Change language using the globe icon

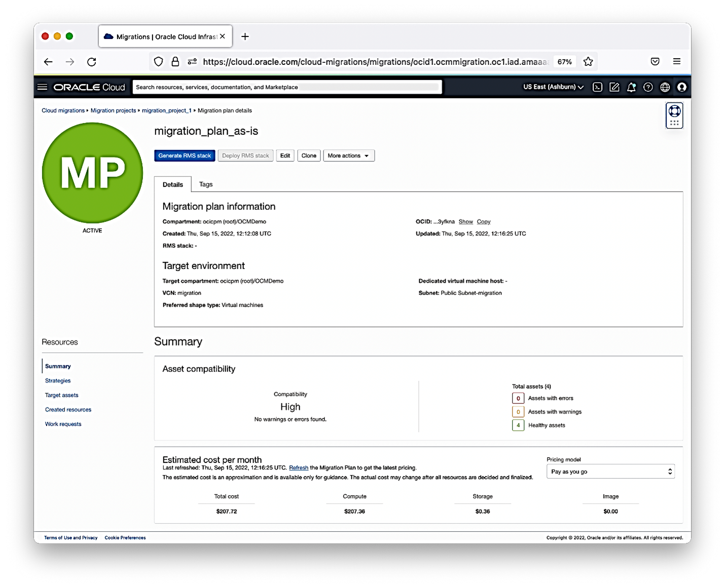[x=665, y=87]
